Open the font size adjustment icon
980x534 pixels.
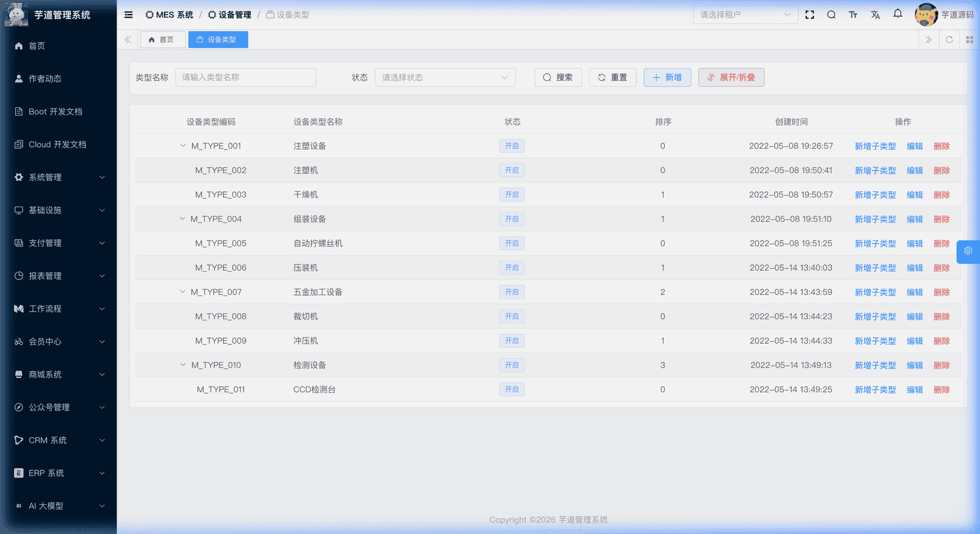tap(853, 15)
